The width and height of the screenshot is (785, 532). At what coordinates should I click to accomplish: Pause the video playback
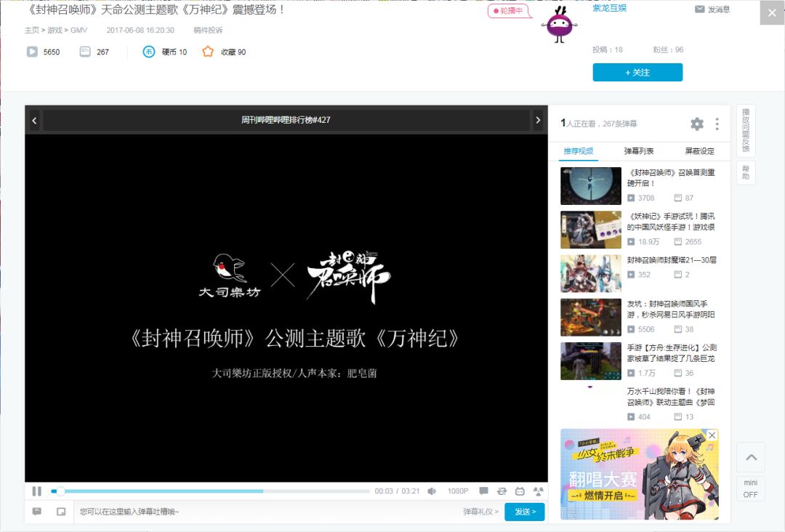click(x=36, y=491)
